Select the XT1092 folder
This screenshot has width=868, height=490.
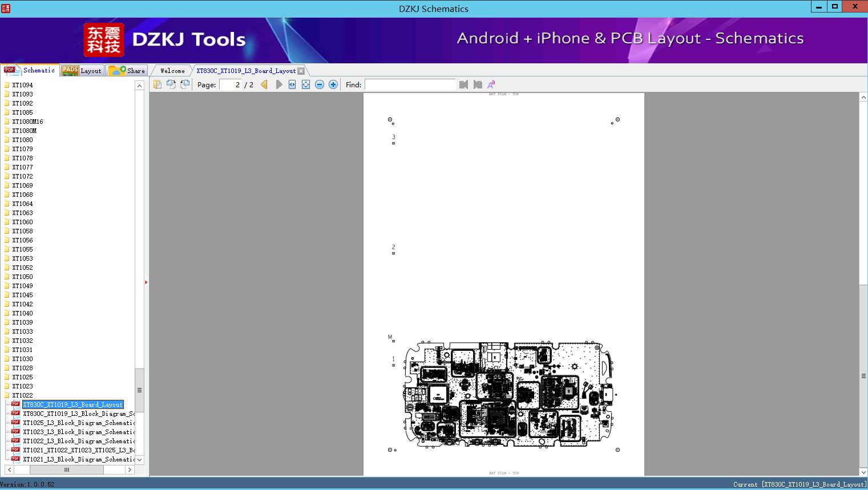coord(22,103)
